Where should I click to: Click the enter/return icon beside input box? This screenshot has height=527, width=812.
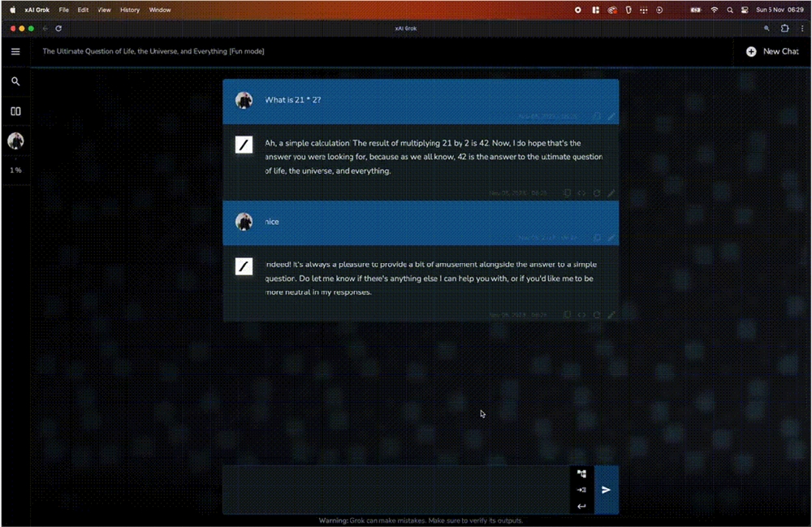tap(581, 507)
